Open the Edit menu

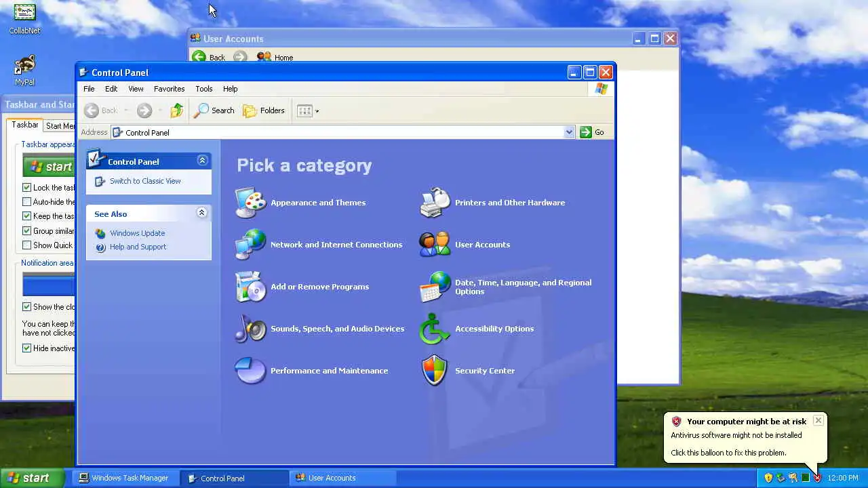point(111,89)
